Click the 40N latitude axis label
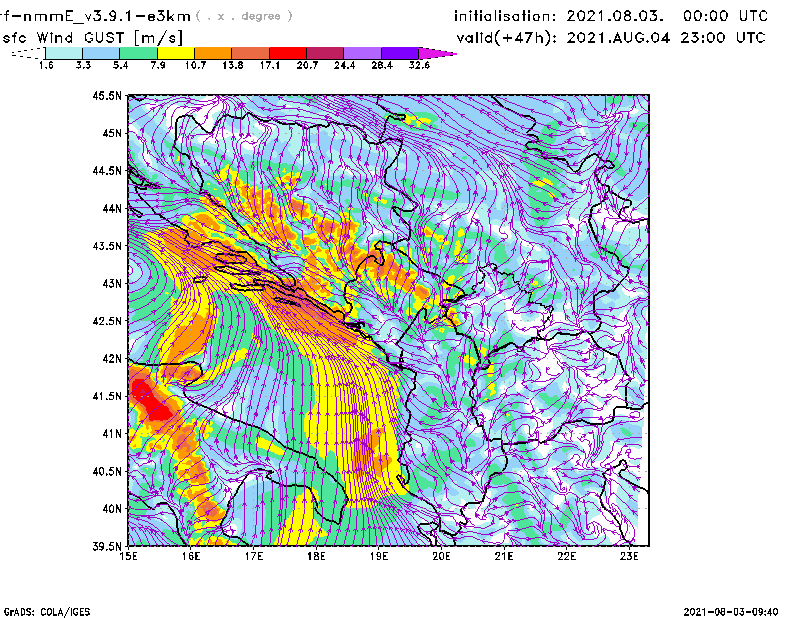800x618 pixels. pos(112,509)
